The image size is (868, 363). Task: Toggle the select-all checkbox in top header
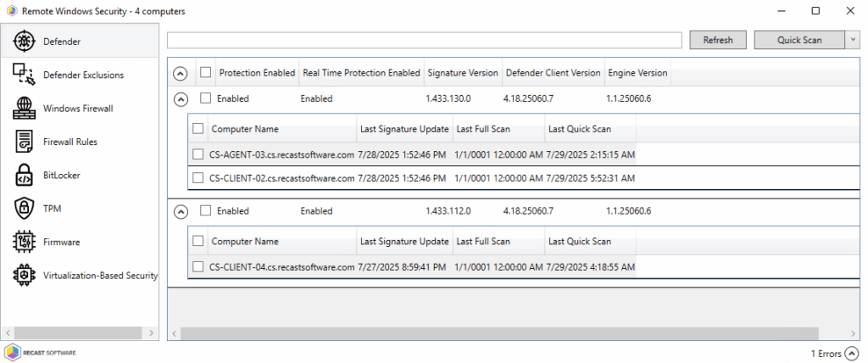(x=205, y=73)
